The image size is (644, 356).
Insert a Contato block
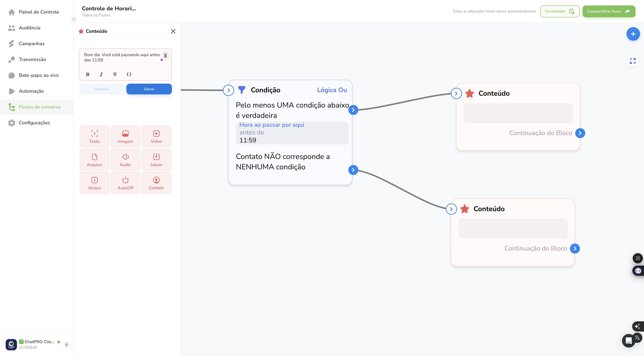point(156,183)
